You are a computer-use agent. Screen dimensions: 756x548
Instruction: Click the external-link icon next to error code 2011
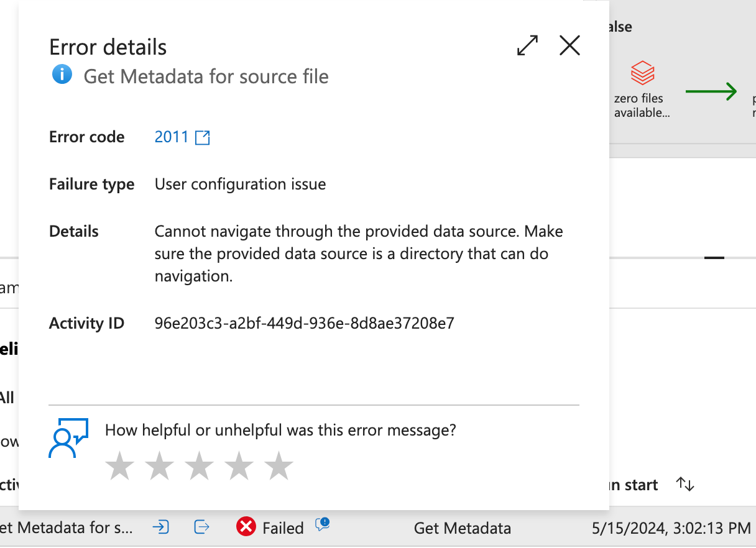click(202, 137)
